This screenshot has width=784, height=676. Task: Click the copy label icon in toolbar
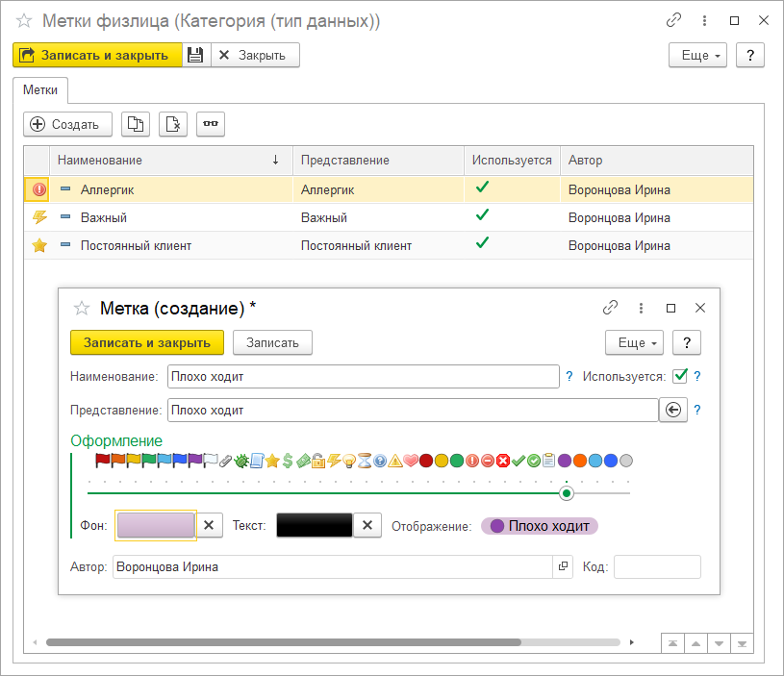(136, 124)
